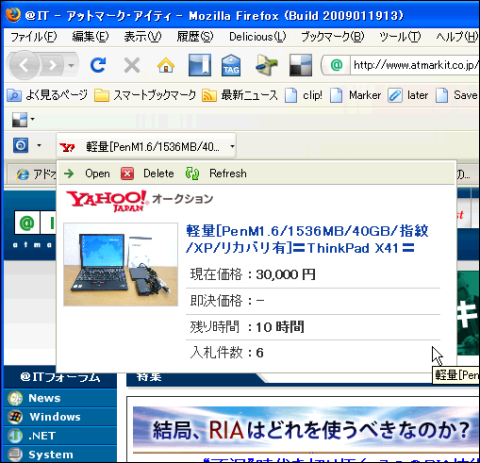Screen dimensions: 480x463
Task: Open the ファイル(F) menu
Action: (x=34, y=36)
